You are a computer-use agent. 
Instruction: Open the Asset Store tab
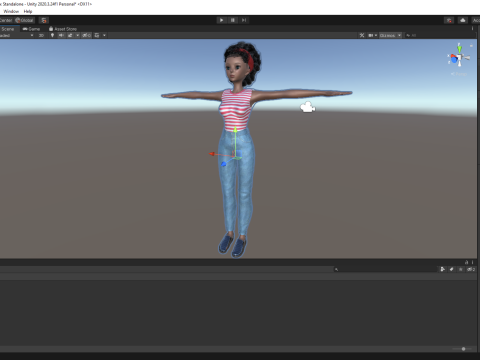pos(63,29)
